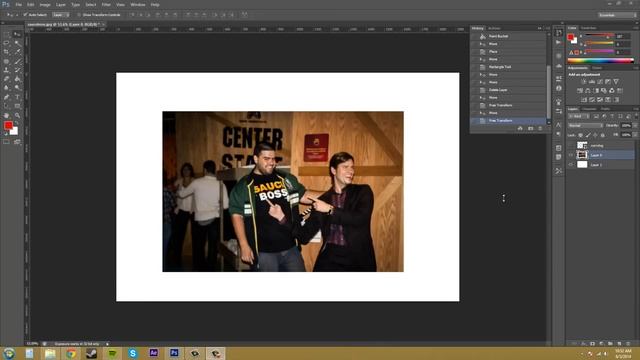Select the Paint Bucket tool in toolbox
The width and height of the screenshot is (640, 360).
point(17,79)
